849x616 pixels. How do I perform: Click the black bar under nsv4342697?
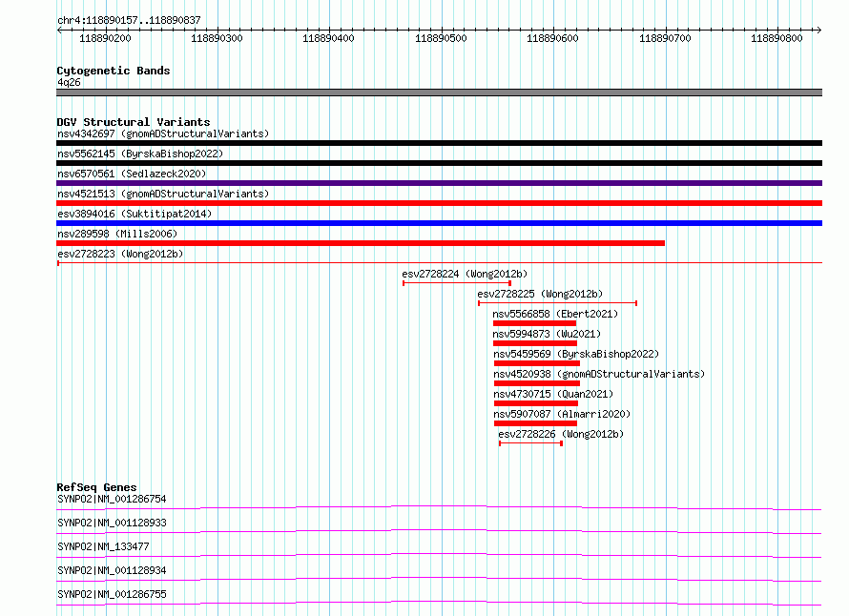click(x=439, y=143)
